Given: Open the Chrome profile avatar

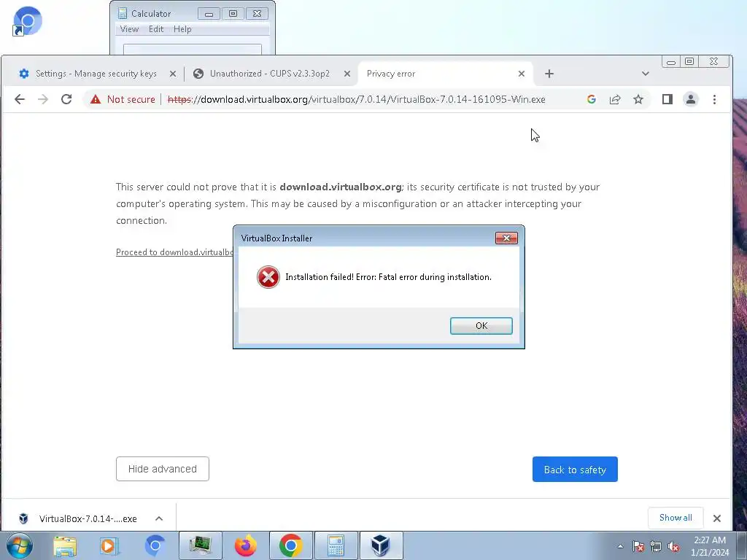Looking at the screenshot, I should click(x=690, y=99).
